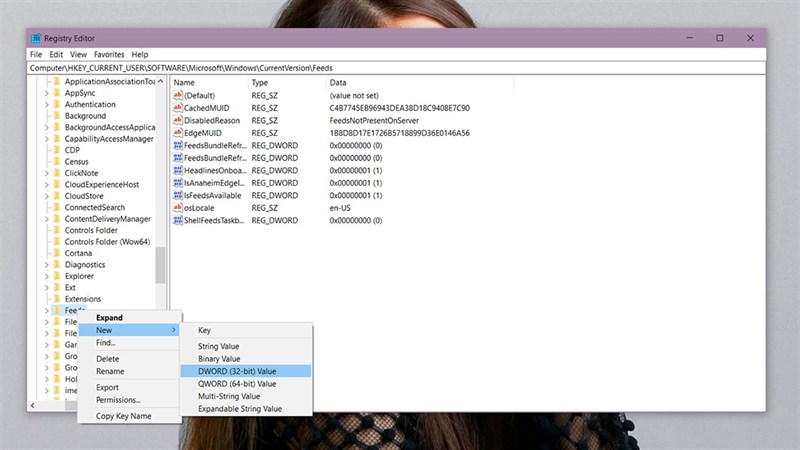Click the (Default) string value icon
800x450 pixels.
pyautogui.click(x=178, y=95)
